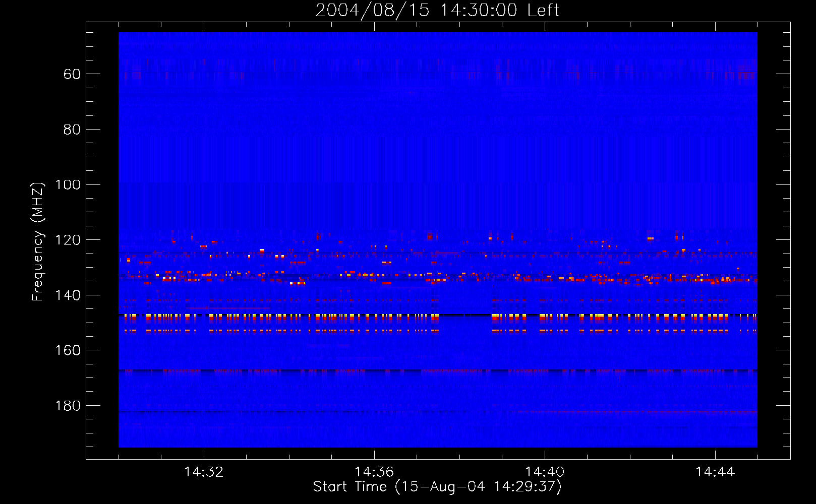The width and height of the screenshot is (816, 504).
Task: Click the 14:44 time tick label
Action: (715, 472)
